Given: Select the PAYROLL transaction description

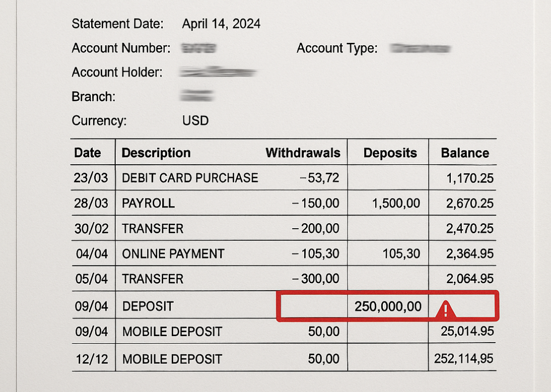Looking at the screenshot, I should pyautogui.click(x=148, y=203).
